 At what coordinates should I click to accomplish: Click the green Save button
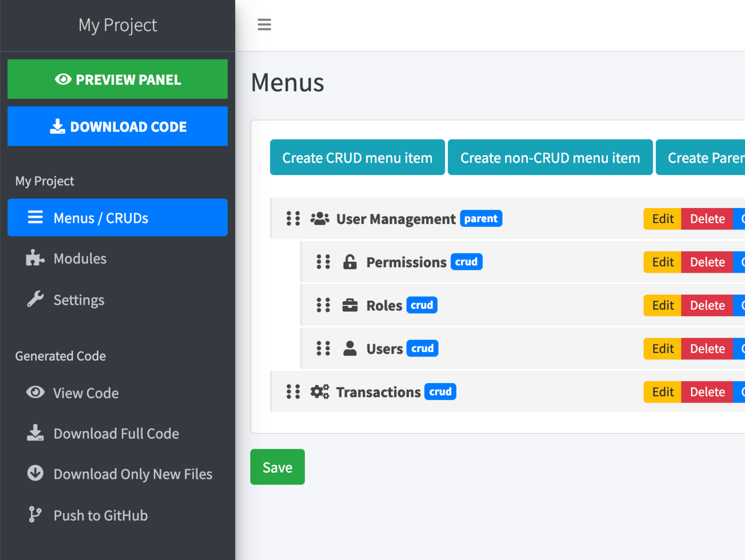click(277, 467)
